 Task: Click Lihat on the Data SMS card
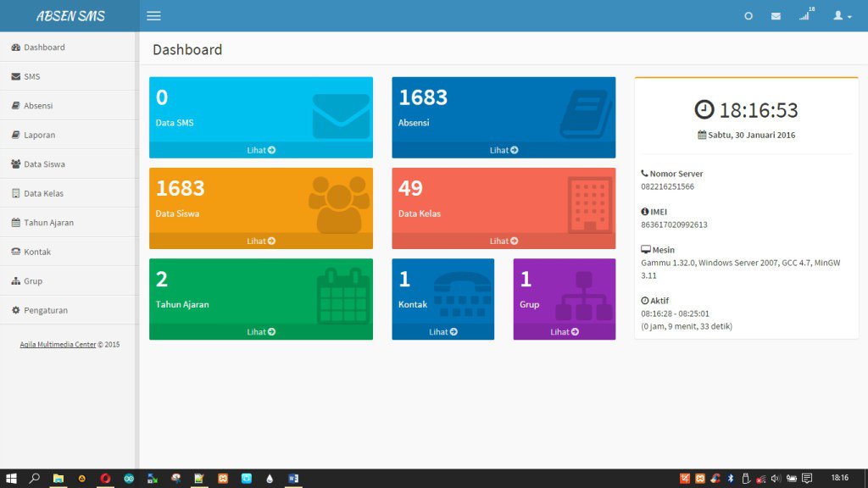tap(261, 150)
